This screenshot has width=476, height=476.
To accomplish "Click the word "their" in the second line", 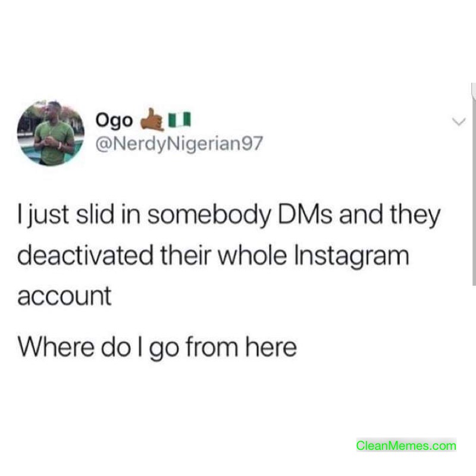I will (x=186, y=255).
